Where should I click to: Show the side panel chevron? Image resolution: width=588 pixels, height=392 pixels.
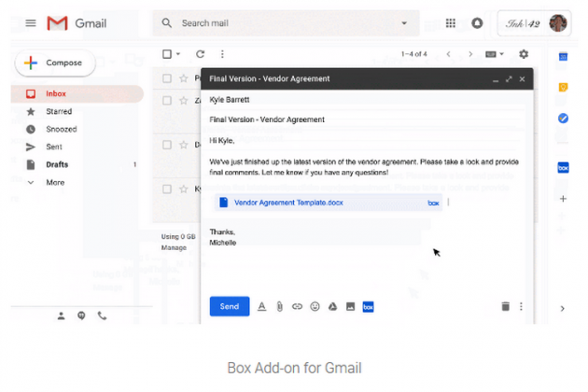563,308
